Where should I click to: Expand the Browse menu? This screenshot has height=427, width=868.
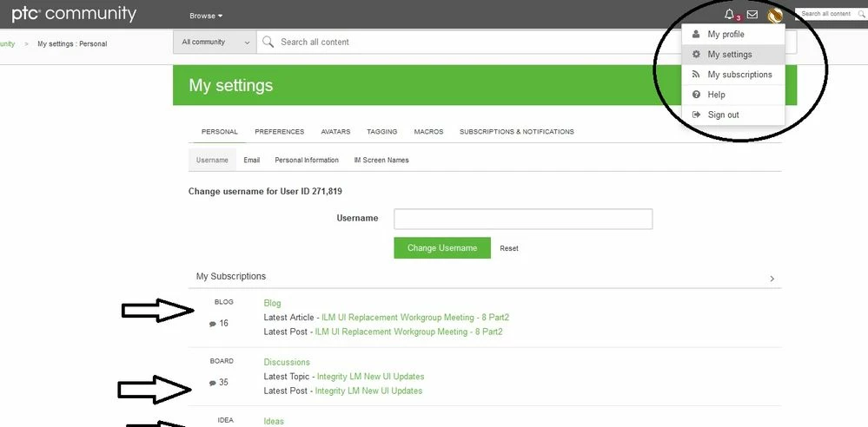206,16
